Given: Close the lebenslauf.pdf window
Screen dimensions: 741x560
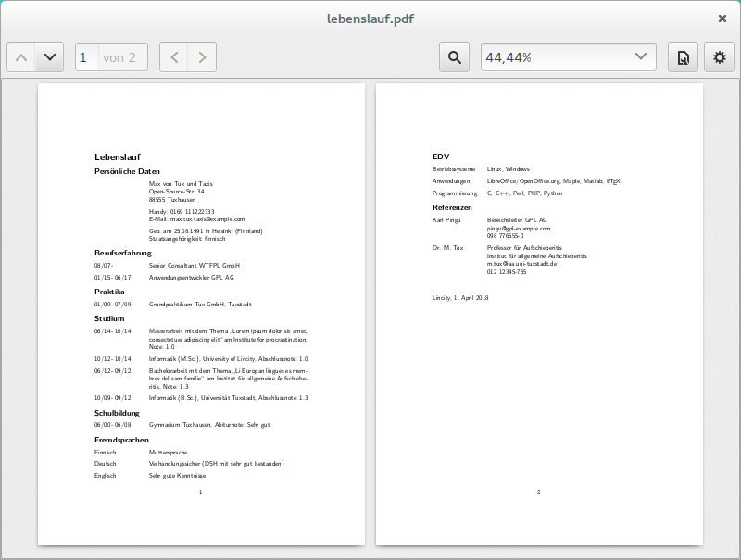Looking at the screenshot, I should (x=722, y=19).
